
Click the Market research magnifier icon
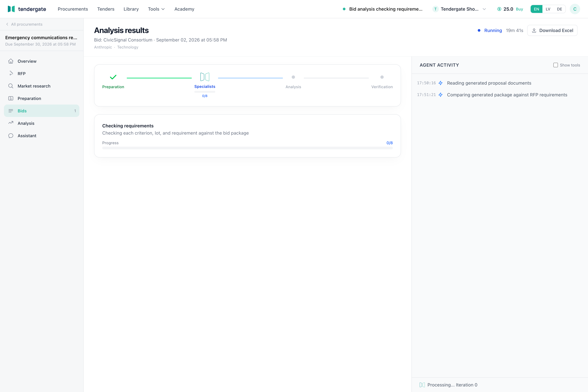11,86
